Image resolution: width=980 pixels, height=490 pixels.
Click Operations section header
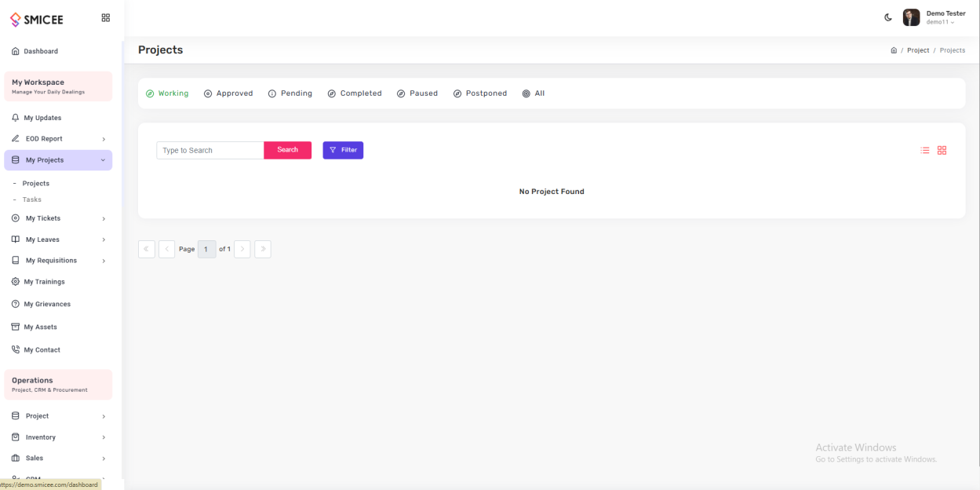pyautogui.click(x=58, y=385)
